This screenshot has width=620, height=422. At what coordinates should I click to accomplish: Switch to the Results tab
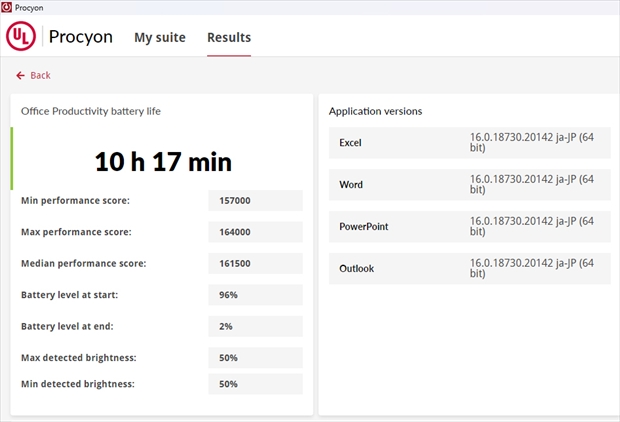pyautogui.click(x=229, y=38)
